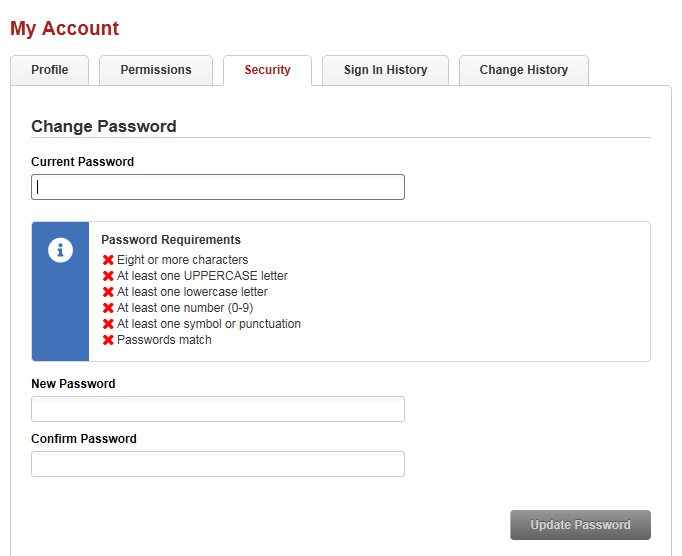
Task: Click the Password Requirements title text
Action: [171, 240]
